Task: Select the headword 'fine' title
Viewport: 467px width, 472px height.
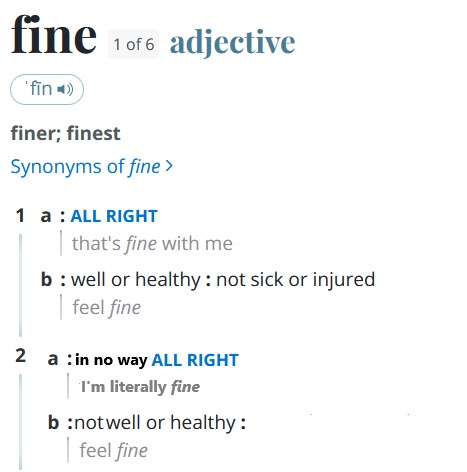Action: (54, 35)
